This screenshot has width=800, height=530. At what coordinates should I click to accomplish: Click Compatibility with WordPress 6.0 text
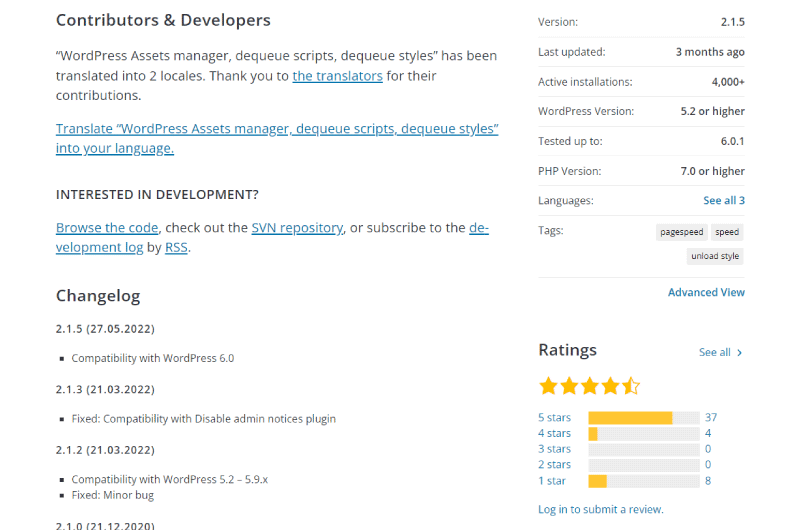tap(153, 358)
